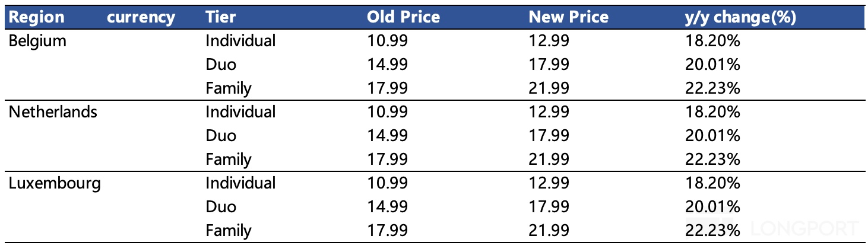Select the y/y change(%) column header
This screenshot has width=868, height=249.
740,17
